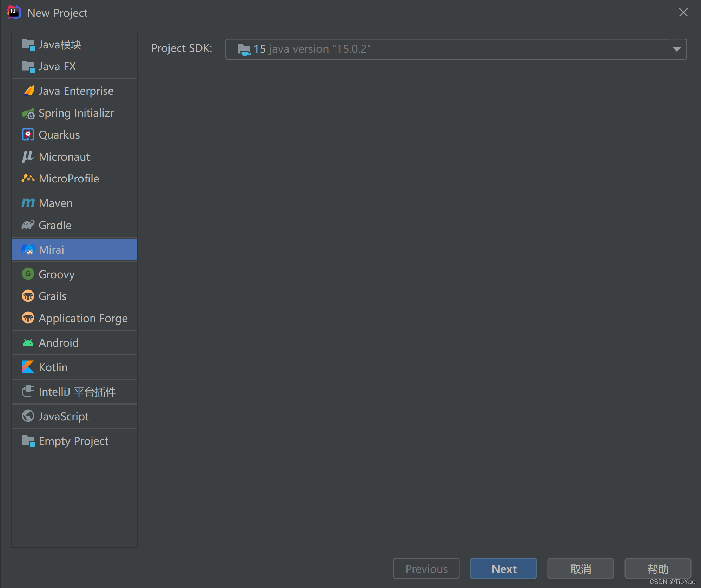Click the MicroProfile logo icon
Viewport: 701px width, 588px height.
(28, 178)
